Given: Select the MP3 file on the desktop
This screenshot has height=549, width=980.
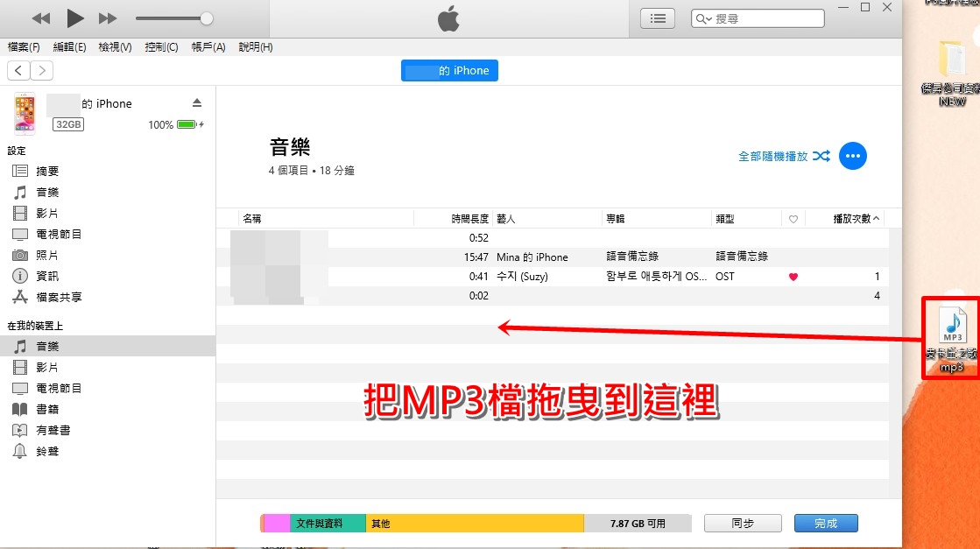Looking at the screenshot, I should pyautogui.click(x=952, y=339).
